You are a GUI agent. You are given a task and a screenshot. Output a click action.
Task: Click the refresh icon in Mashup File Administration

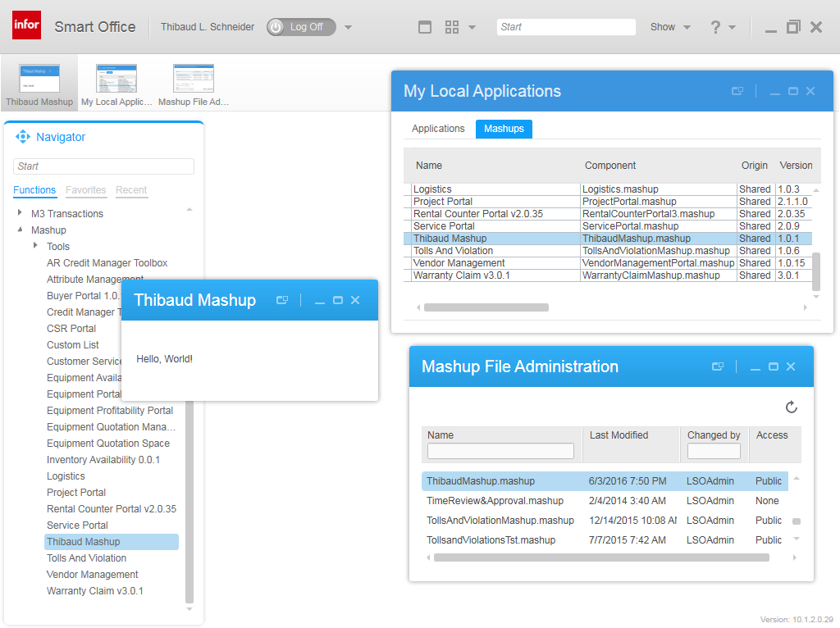(791, 407)
